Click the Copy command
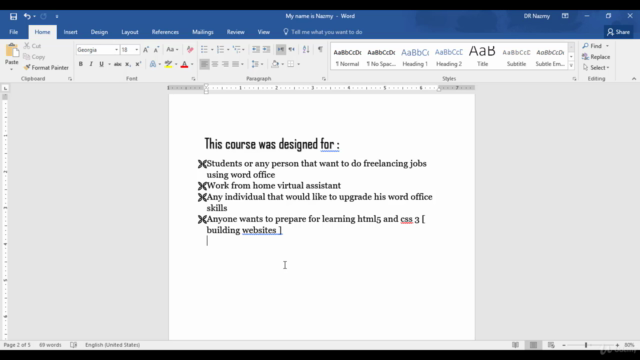The height and width of the screenshot is (360, 640). [34, 57]
